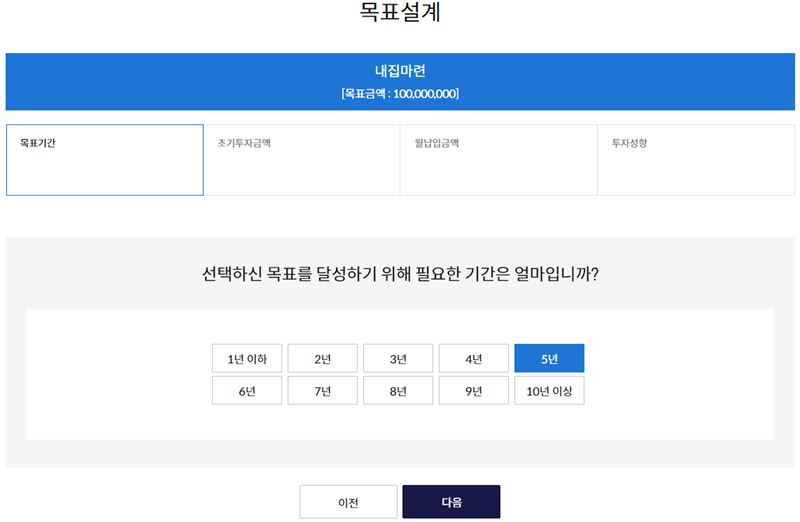800x522 pixels.
Task: Choose 7년 as the period
Action: coord(322,390)
